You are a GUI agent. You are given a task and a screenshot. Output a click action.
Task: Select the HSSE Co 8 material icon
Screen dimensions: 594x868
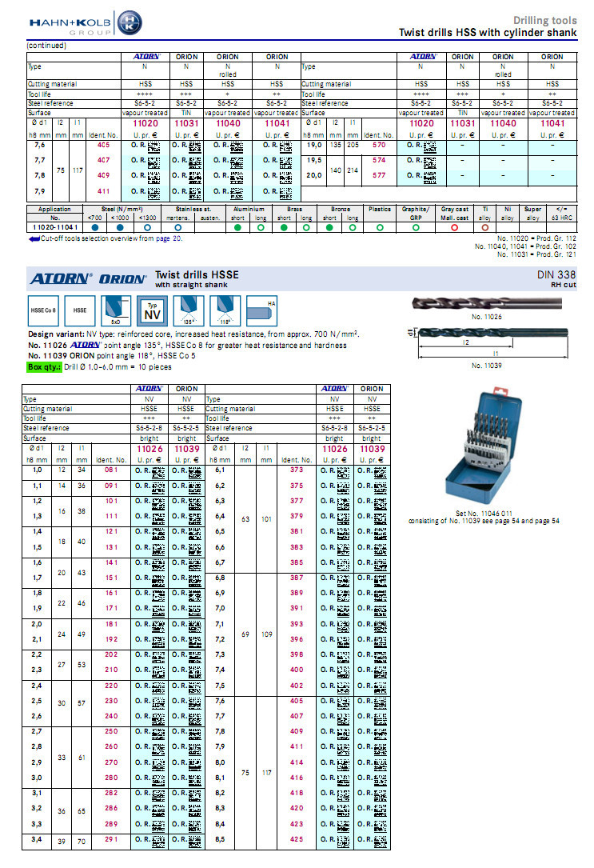[x=43, y=310]
